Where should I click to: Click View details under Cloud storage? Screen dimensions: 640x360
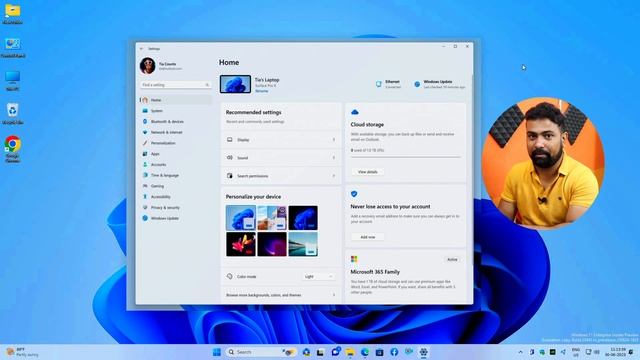pyautogui.click(x=367, y=172)
